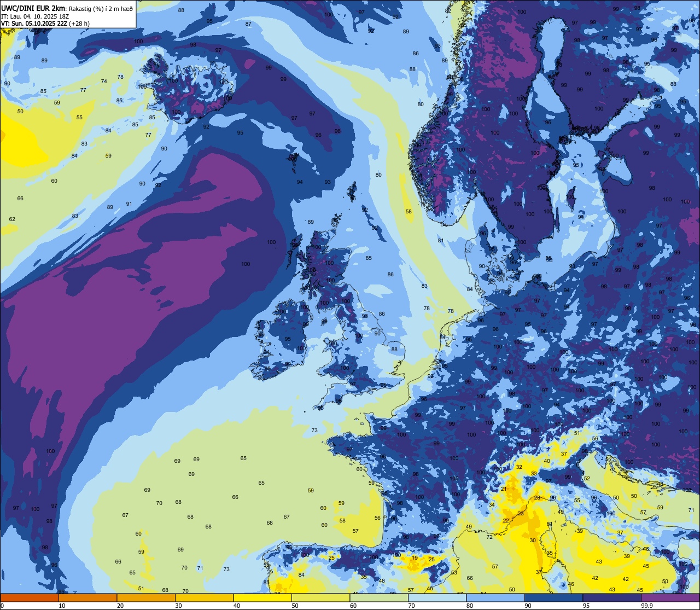
Task: Click the map value "87"
Action: tap(248, 24)
